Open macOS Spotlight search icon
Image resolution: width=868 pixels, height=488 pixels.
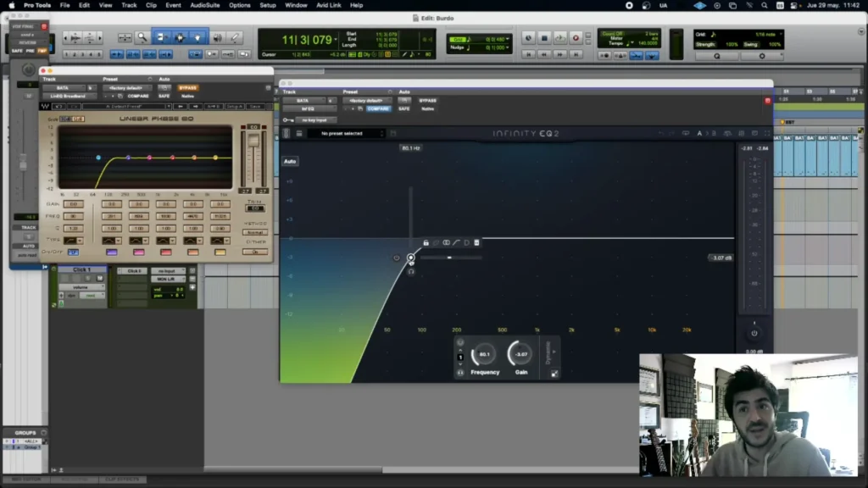765,5
